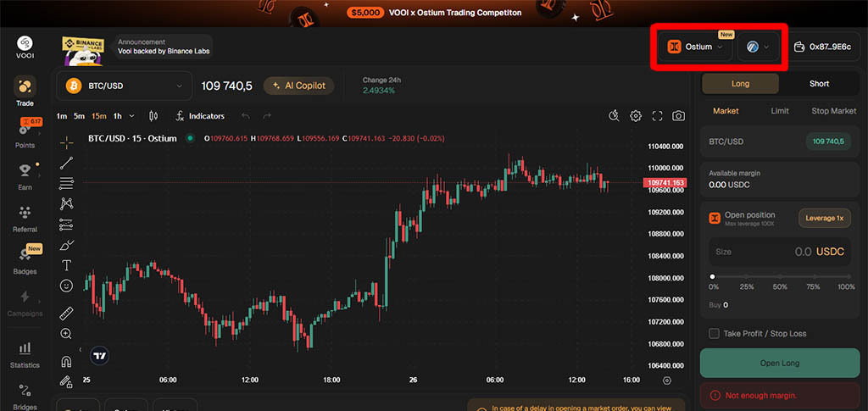The width and height of the screenshot is (868, 411).
Task: Open the Badges sidebar section
Action: pyautogui.click(x=25, y=259)
